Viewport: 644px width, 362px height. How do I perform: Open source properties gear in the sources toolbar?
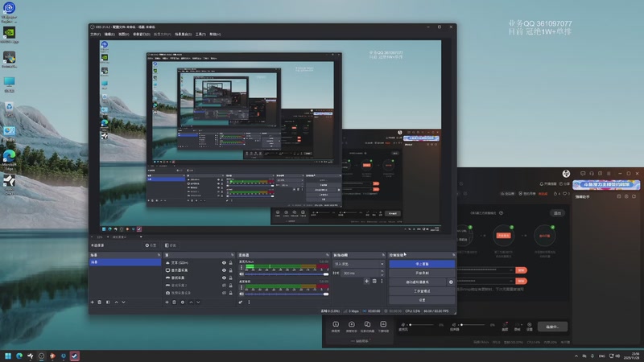(183, 302)
